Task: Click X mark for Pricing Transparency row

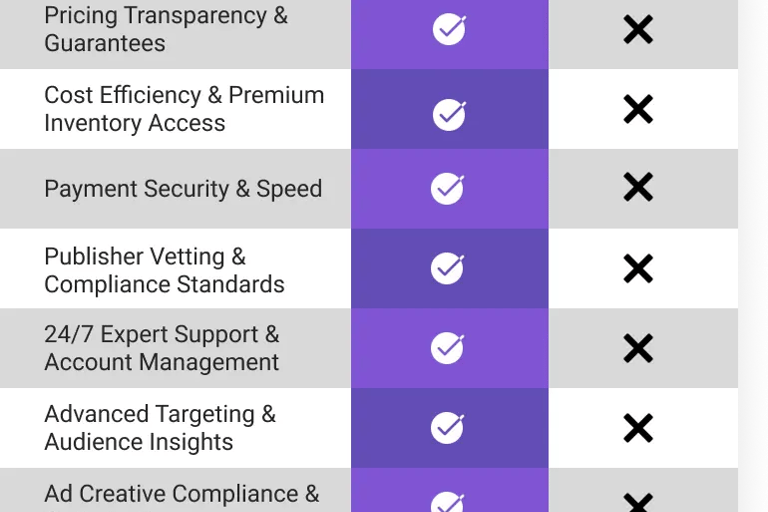Action: click(638, 29)
